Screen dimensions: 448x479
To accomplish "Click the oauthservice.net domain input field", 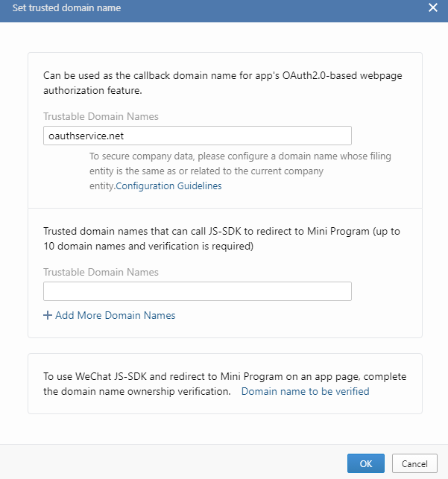I will pos(198,136).
